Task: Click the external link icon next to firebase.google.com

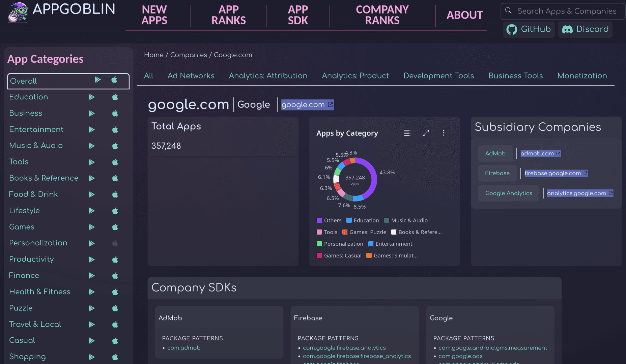Action: click(x=586, y=173)
